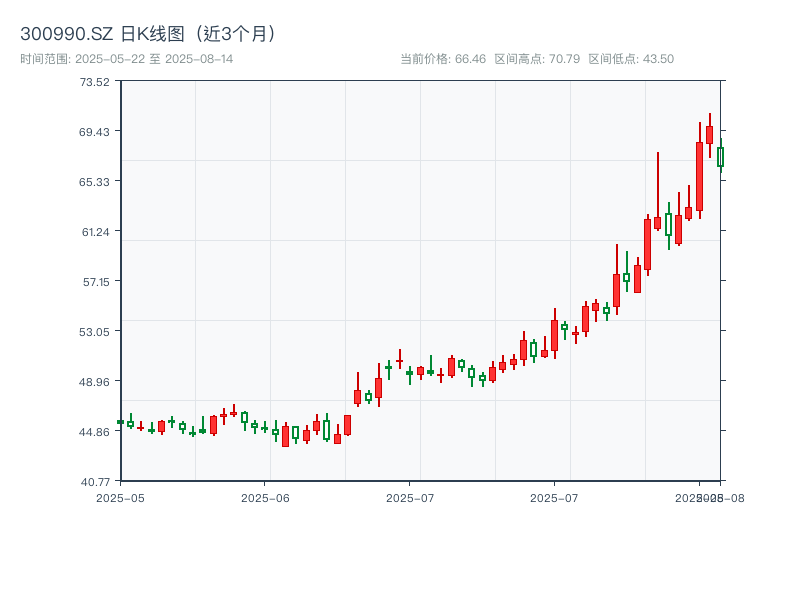Screen dimensions: 800x600
Task: Click the 2025-06 x-axis date label
Action: click(x=265, y=497)
